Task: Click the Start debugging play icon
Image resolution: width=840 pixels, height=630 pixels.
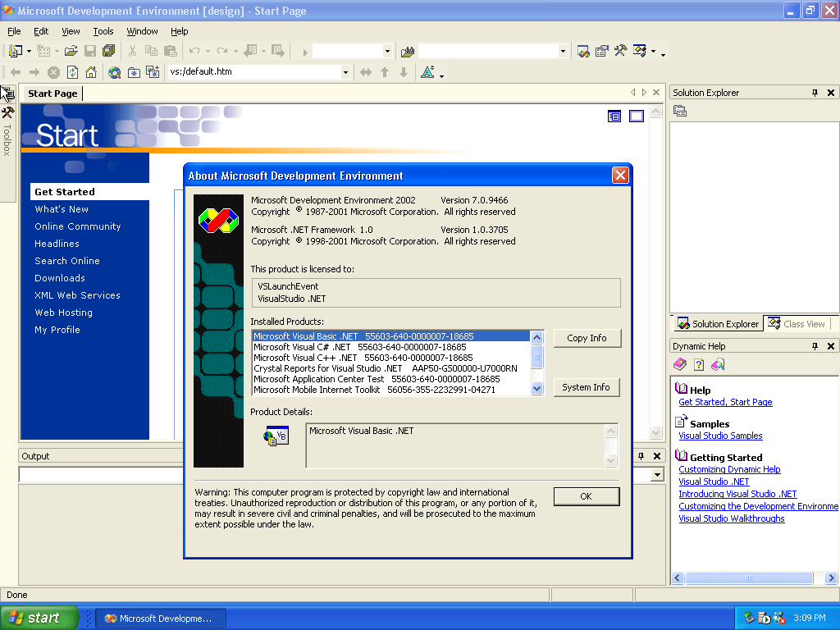Action: tap(305, 52)
